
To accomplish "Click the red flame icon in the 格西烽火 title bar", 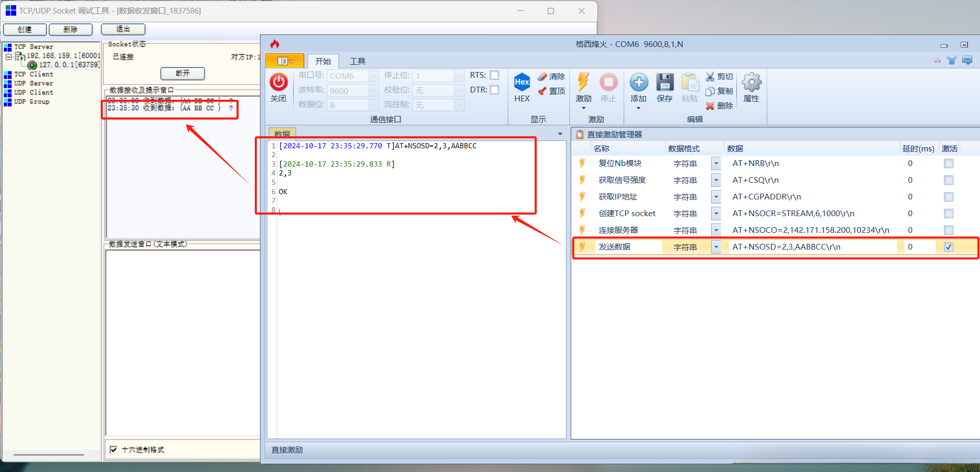I will [x=275, y=44].
